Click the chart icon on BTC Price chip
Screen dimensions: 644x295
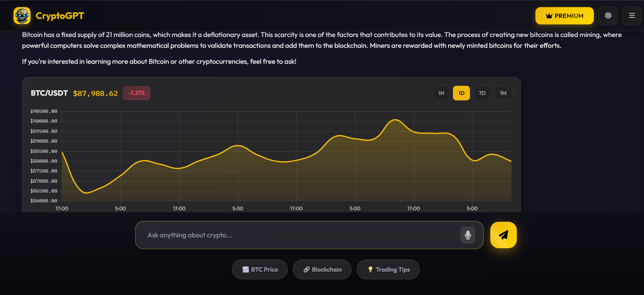(x=246, y=269)
